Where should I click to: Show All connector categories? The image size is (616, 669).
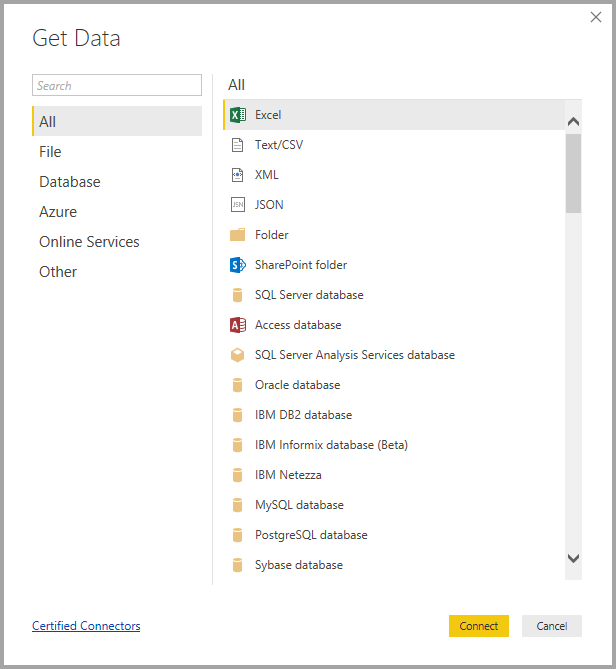click(117, 121)
